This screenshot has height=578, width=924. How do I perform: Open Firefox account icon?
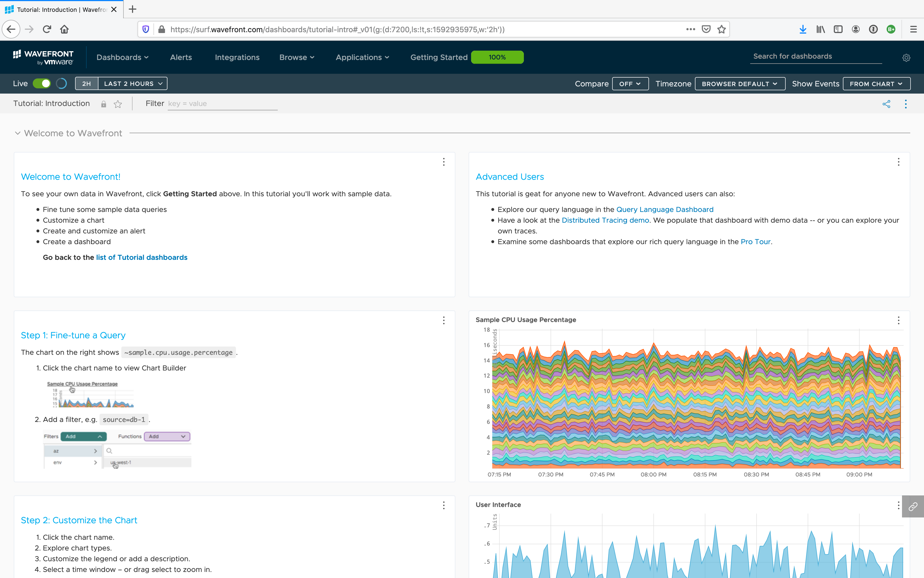point(856,29)
